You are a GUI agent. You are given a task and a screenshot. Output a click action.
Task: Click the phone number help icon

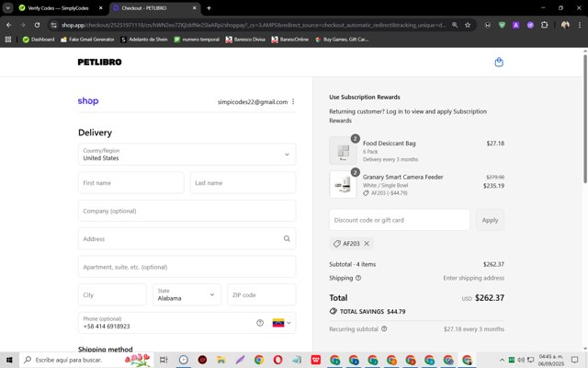(260, 323)
